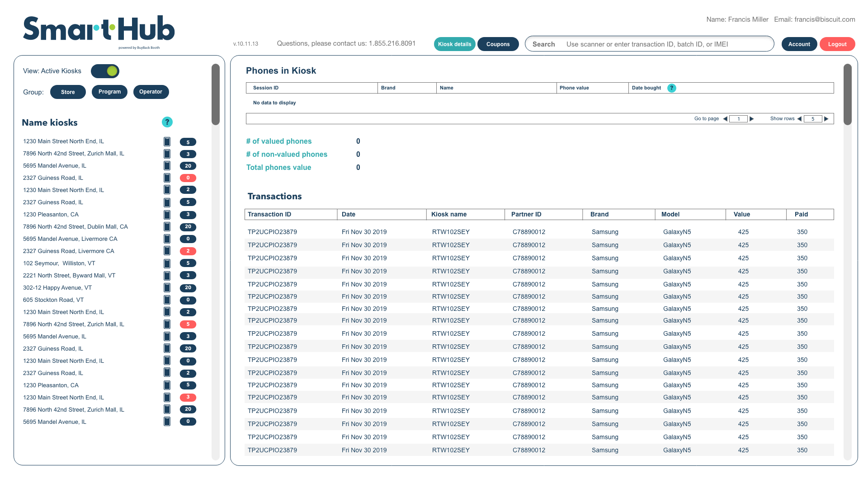This screenshot has height=488, width=868.
Task: Click phone icon for 7896 North 42nd Street, Dublin Mall
Action: click(167, 226)
